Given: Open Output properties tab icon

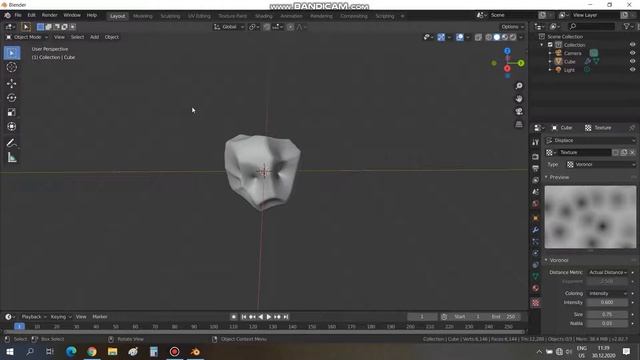Looking at the screenshot, I should click(x=536, y=168).
